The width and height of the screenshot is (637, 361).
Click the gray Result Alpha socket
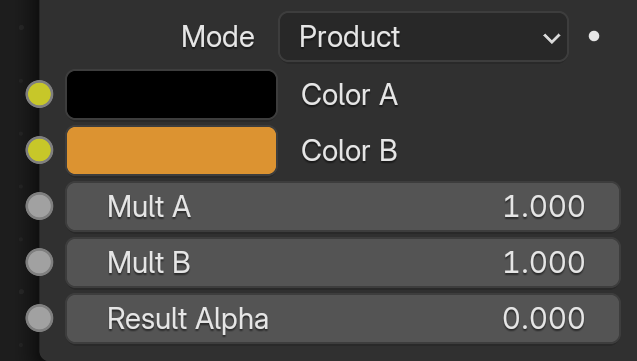tap(39, 318)
